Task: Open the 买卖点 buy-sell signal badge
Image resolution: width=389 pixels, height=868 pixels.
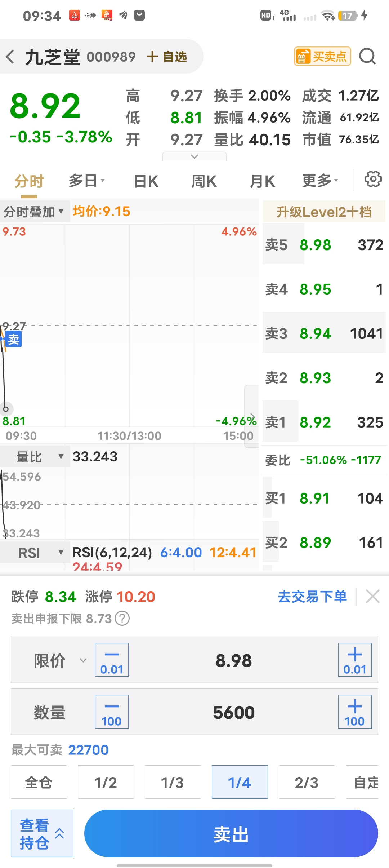Action: [x=322, y=56]
